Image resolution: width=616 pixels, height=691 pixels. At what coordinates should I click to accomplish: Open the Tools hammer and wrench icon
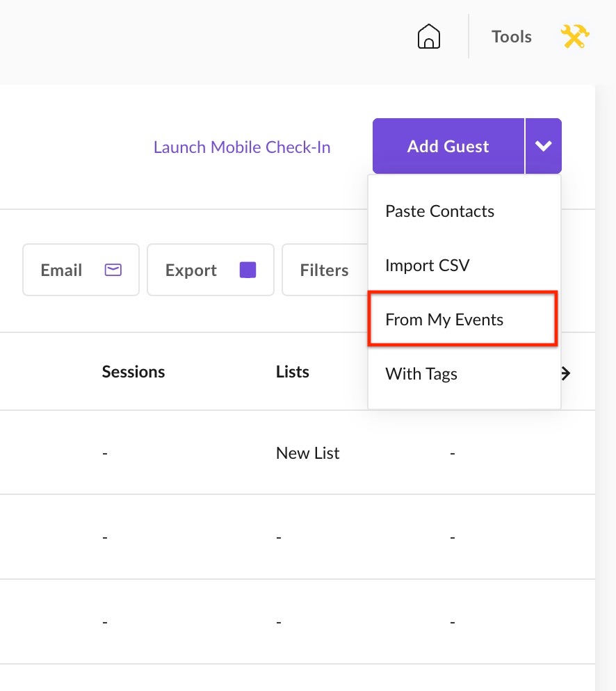click(x=574, y=36)
